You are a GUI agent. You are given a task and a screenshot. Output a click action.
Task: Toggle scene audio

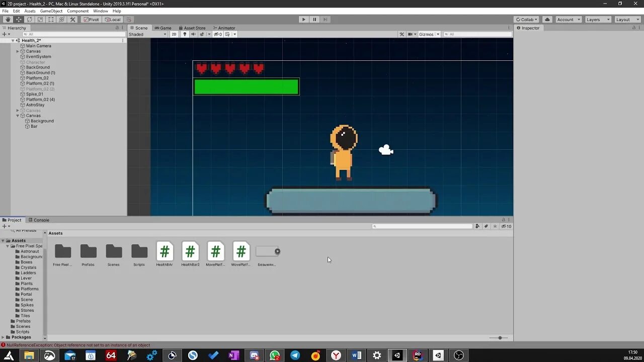point(193,34)
